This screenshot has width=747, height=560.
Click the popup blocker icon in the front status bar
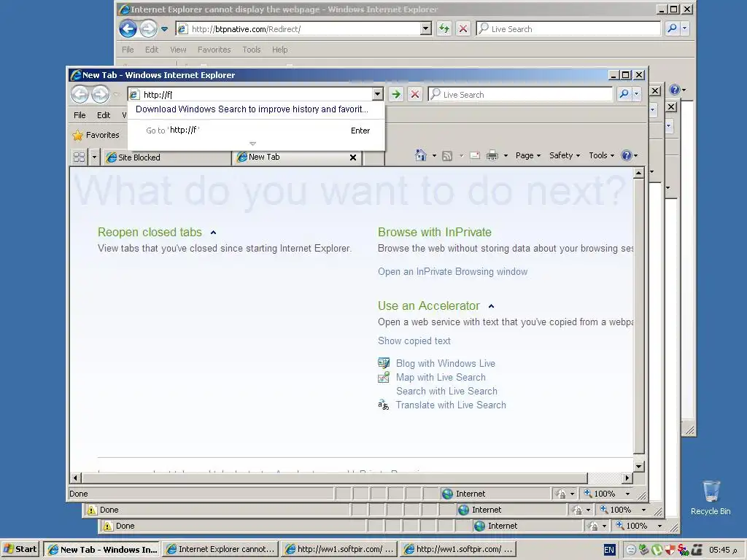pyautogui.click(x=561, y=494)
